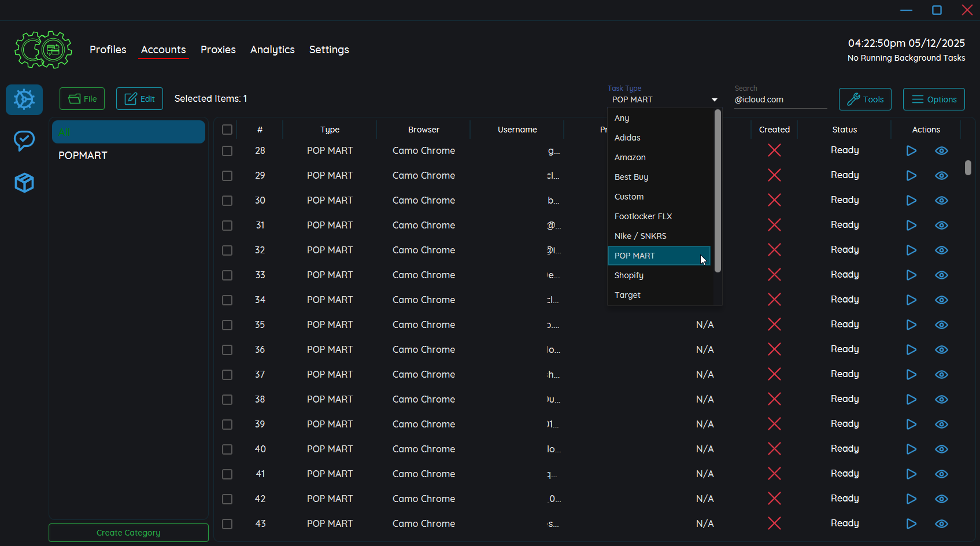The width and height of the screenshot is (980, 546).
Task: Start account row 41 with play icon
Action: [911, 474]
